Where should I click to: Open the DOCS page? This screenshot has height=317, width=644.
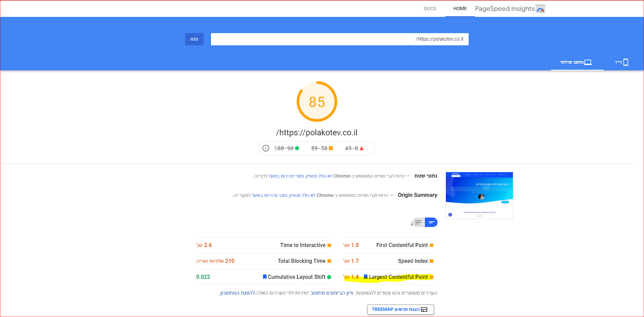tap(430, 8)
